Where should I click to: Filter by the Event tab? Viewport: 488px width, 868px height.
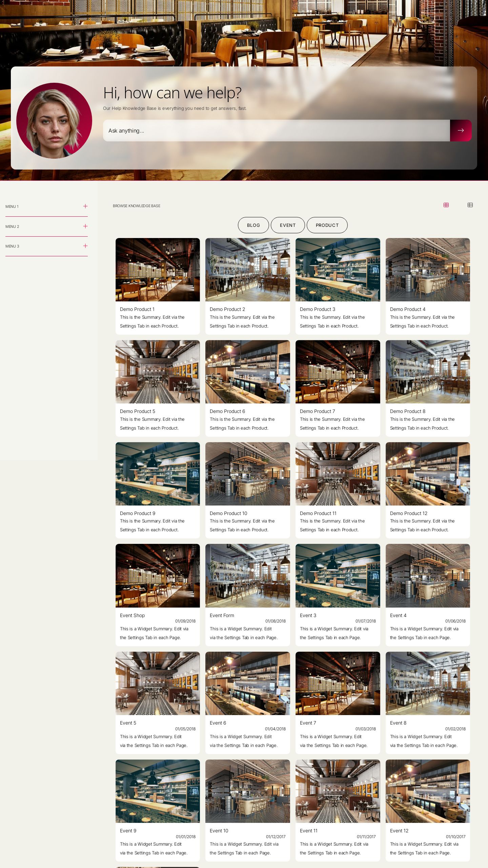point(288,225)
